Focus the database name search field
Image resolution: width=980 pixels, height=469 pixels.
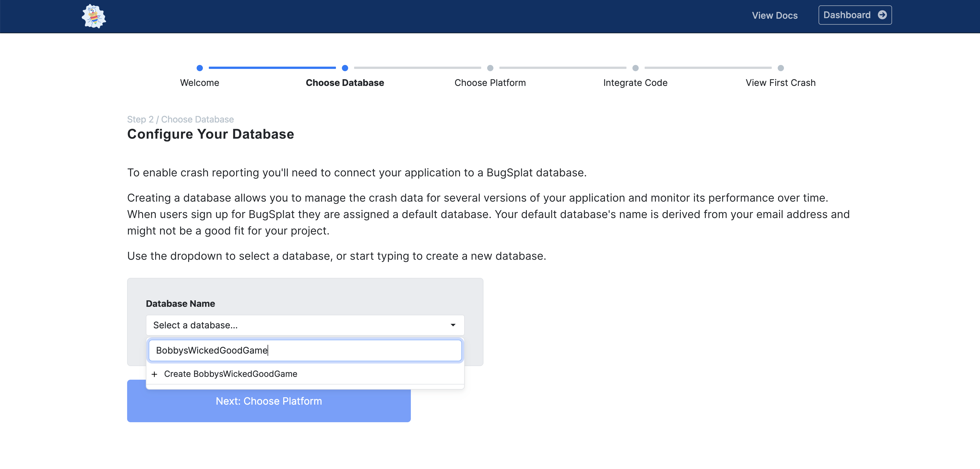pyautogui.click(x=305, y=350)
